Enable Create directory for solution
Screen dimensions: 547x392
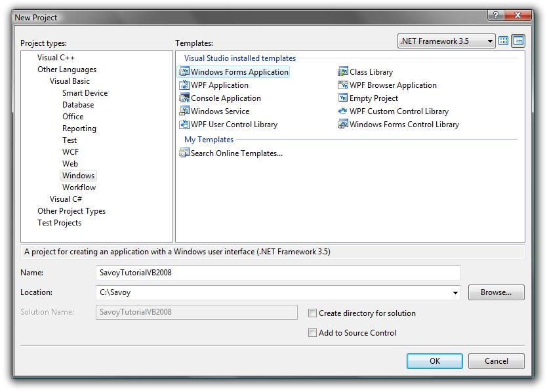coord(312,313)
